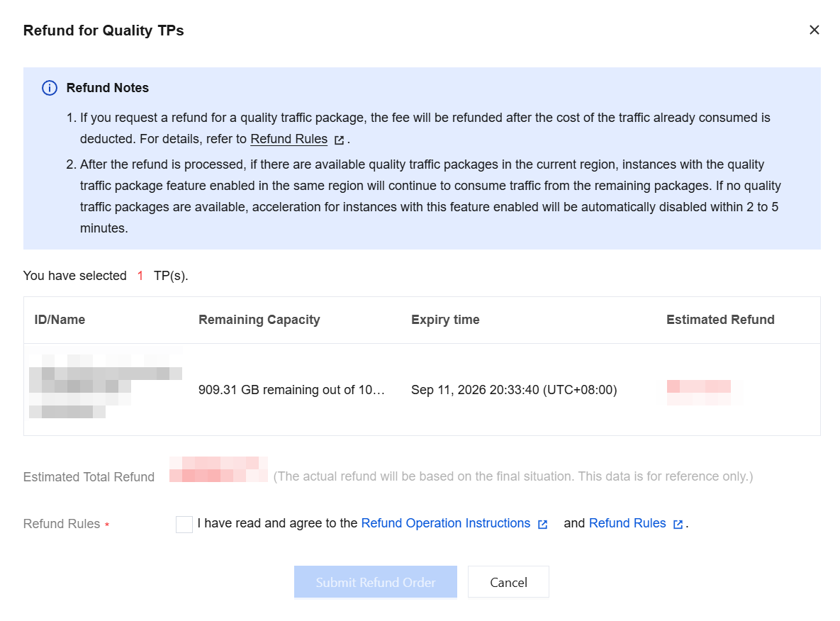Close the Refund for Quality TPs dialog
Screen dimensions: 840x621
814,30
